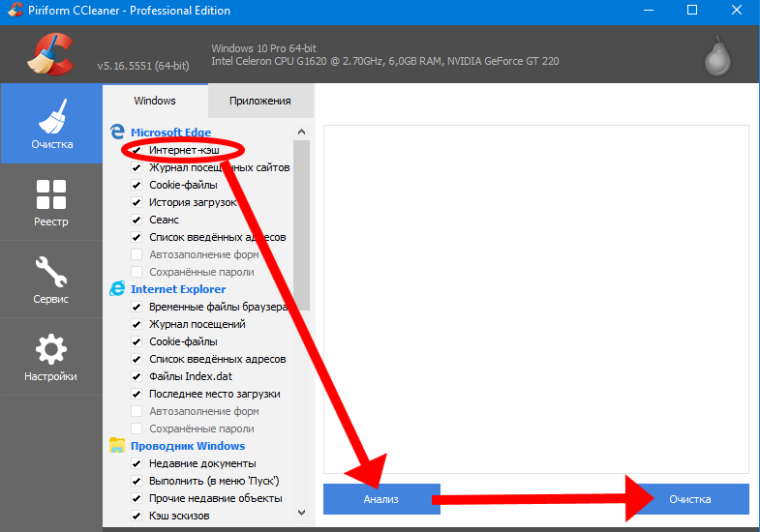This screenshot has width=760, height=532.
Task: Click the cleaning list vertical scrollbar thumb
Action: coord(301,222)
